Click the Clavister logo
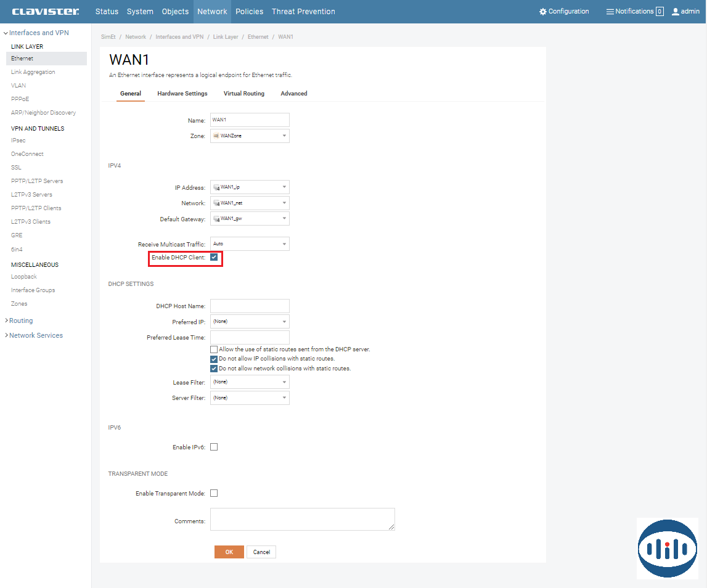 point(46,11)
